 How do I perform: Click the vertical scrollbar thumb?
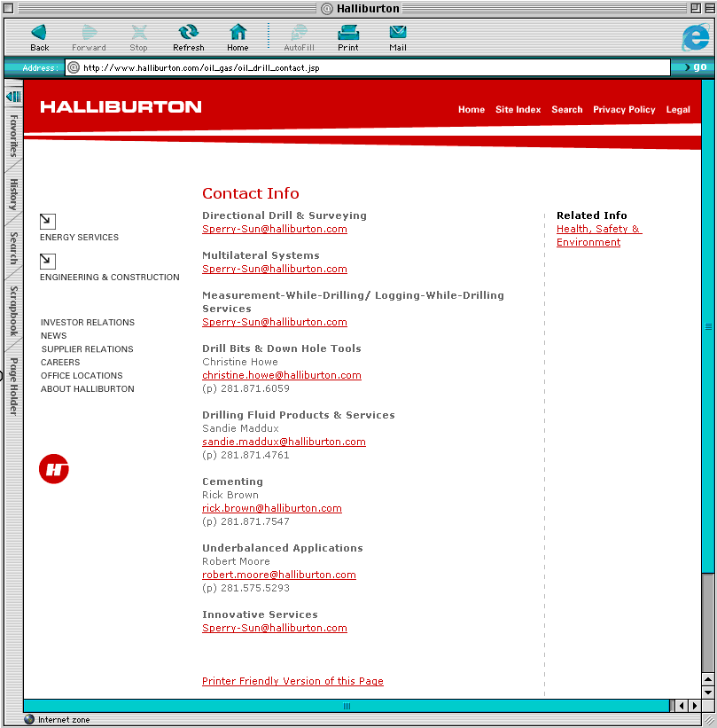click(x=708, y=327)
